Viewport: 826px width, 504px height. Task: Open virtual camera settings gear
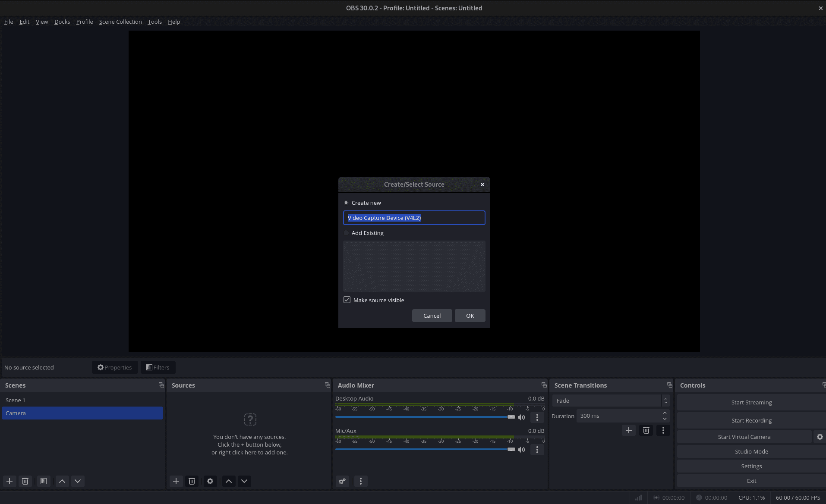tap(820, 437)
